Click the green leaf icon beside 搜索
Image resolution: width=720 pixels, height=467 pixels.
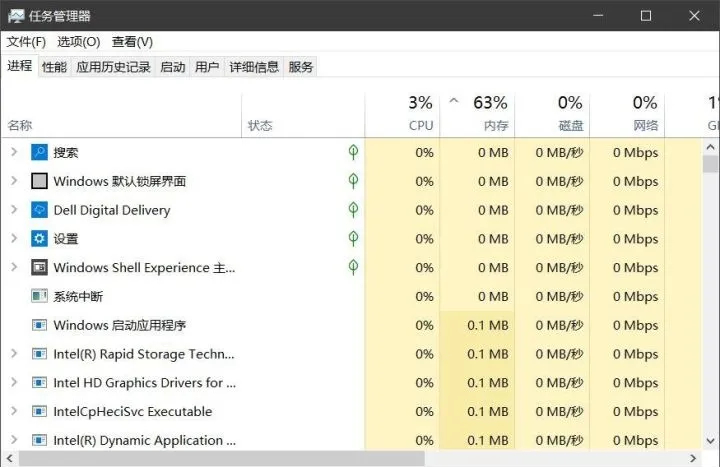(x=353, y=152)
